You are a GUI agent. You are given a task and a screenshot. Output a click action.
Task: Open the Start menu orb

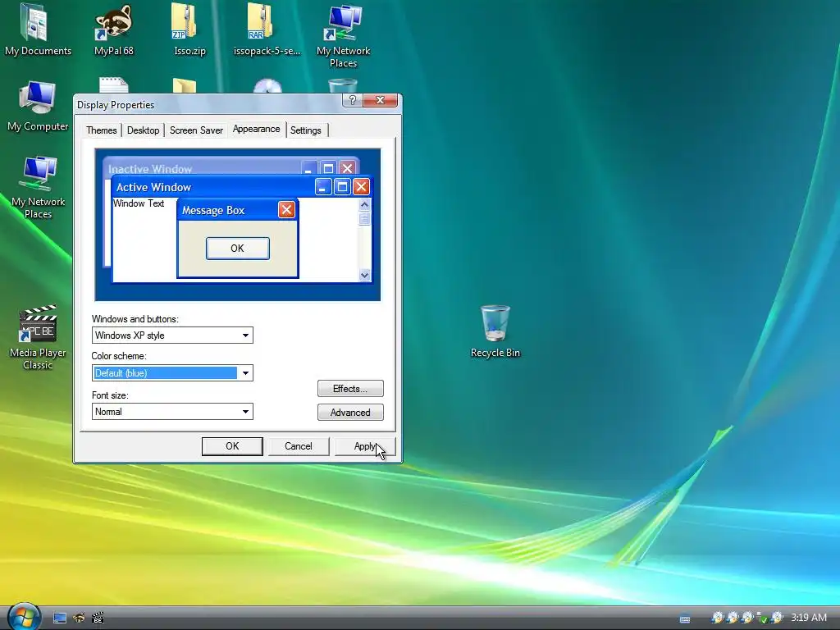click(x=24, y=617)
